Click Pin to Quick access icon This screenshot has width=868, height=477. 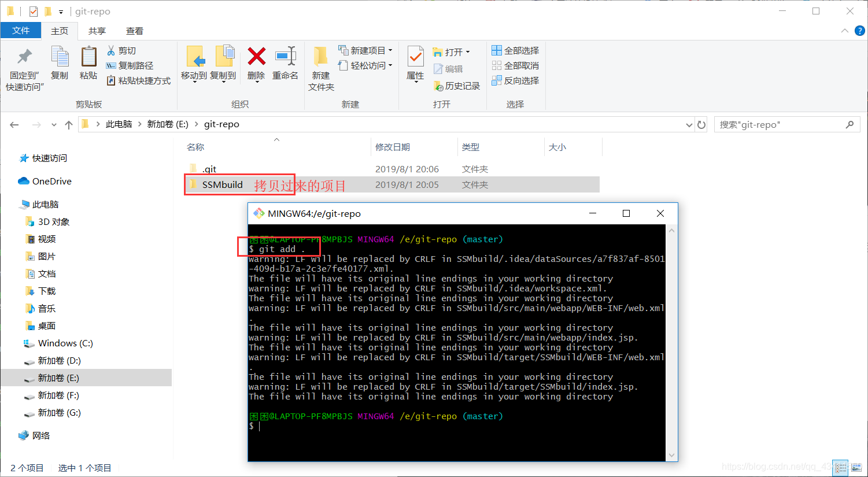point(24,57)
